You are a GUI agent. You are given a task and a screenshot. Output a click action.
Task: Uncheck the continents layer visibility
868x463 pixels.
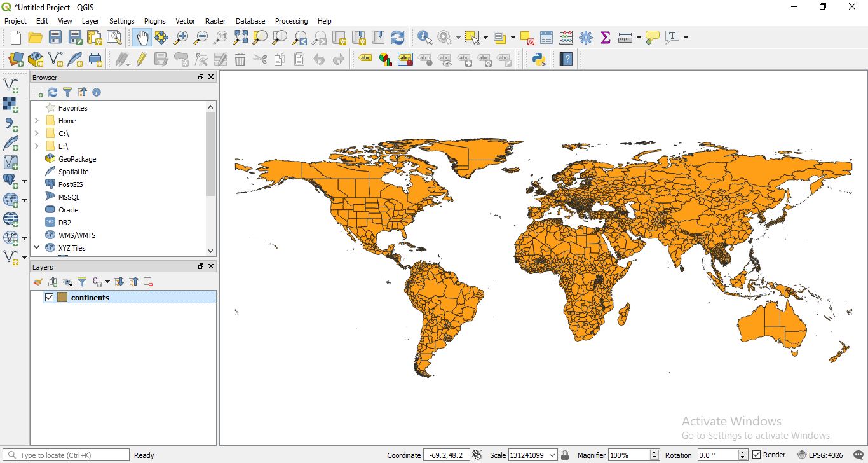[49, 297]
